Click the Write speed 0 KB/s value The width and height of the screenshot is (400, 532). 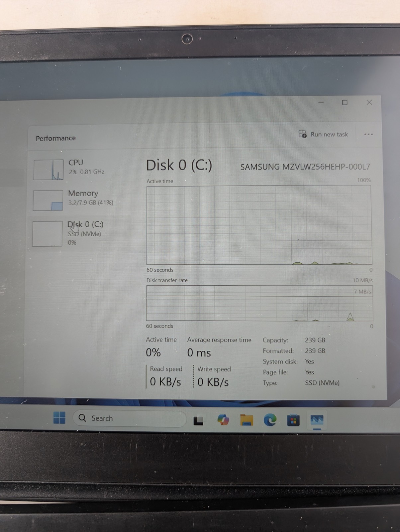[x=213, y=382]
